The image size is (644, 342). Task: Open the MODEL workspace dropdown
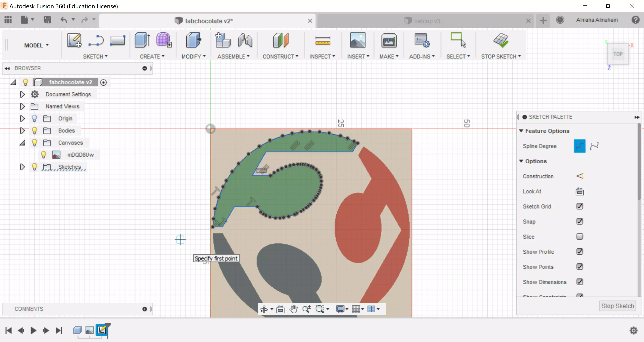click(x=36, y=45)
